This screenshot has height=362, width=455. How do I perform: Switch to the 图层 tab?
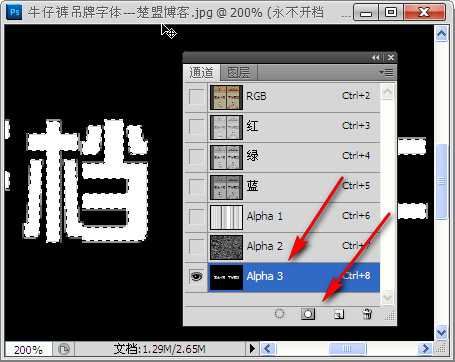(x=238, y=72)
